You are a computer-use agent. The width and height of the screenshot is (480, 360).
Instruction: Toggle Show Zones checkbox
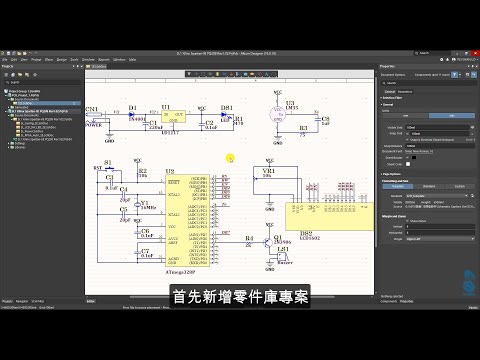point(407,221)
